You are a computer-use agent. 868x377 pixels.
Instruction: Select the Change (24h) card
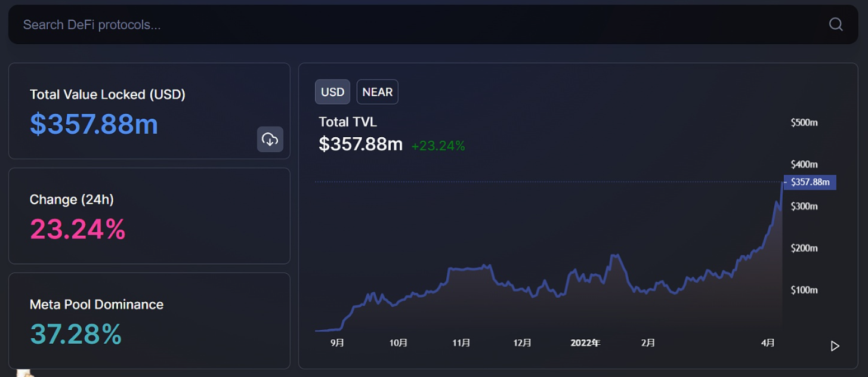(149, 216)
